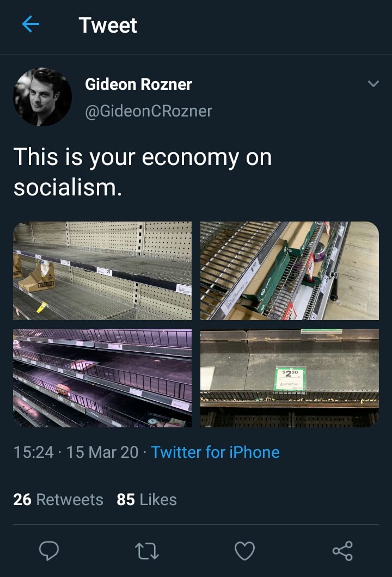This screenshot has height=577, width=392.
Task: View the 85 Likes list
Action: 146,500
